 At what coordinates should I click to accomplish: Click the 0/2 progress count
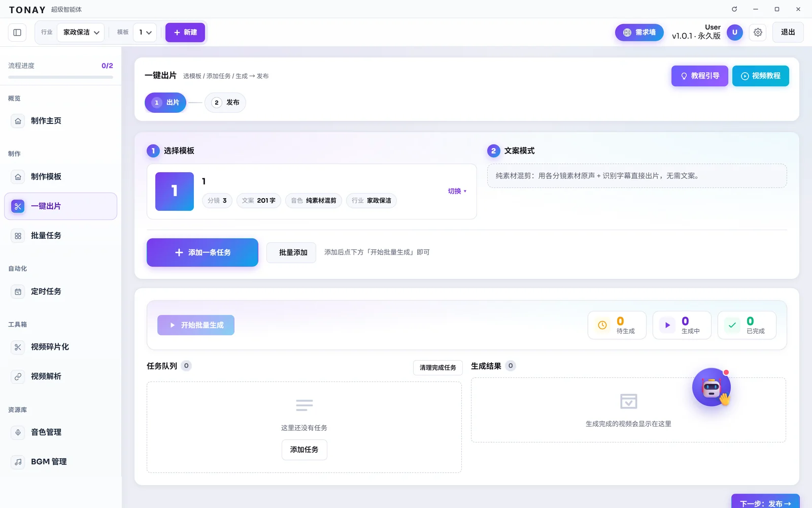coord(107,66)
